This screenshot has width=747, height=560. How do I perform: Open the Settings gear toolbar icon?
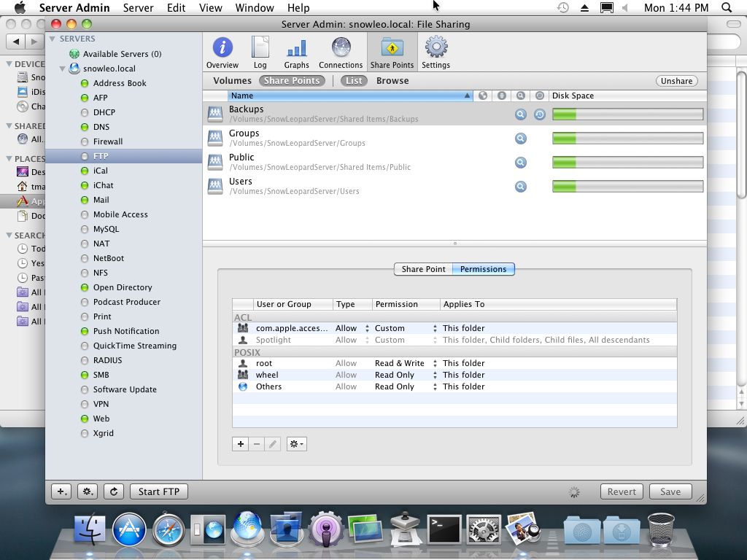(x=436, y=52)
